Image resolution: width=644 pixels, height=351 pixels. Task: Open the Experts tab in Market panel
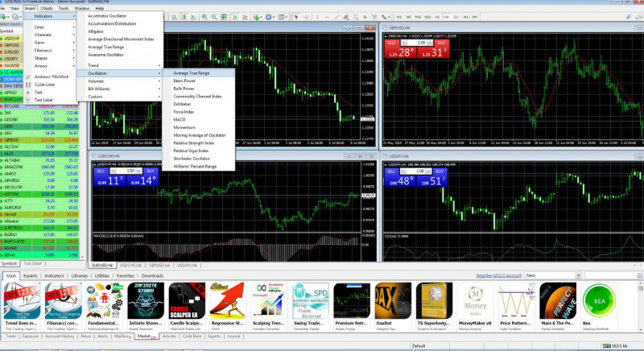[30, 276]
